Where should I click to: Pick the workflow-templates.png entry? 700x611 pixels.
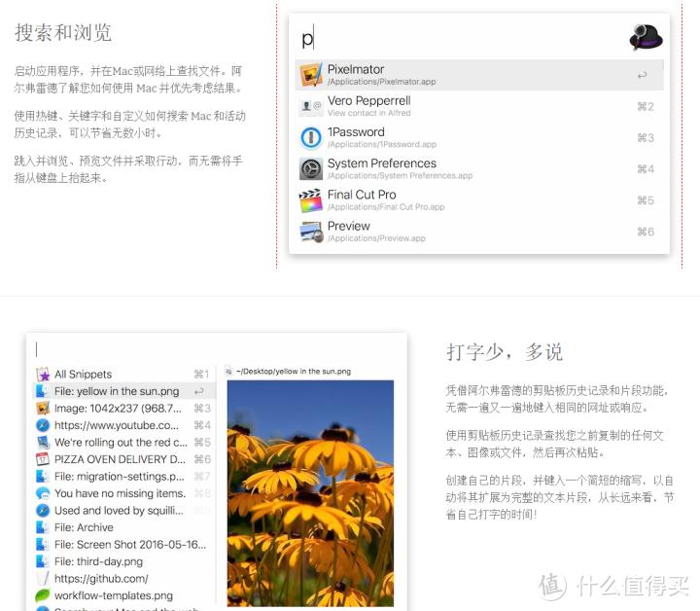coord(113,595)
